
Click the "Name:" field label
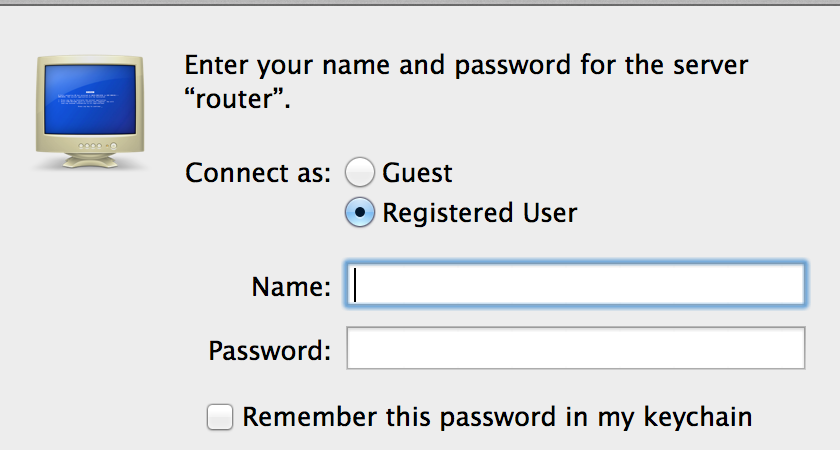pos(291,287)
